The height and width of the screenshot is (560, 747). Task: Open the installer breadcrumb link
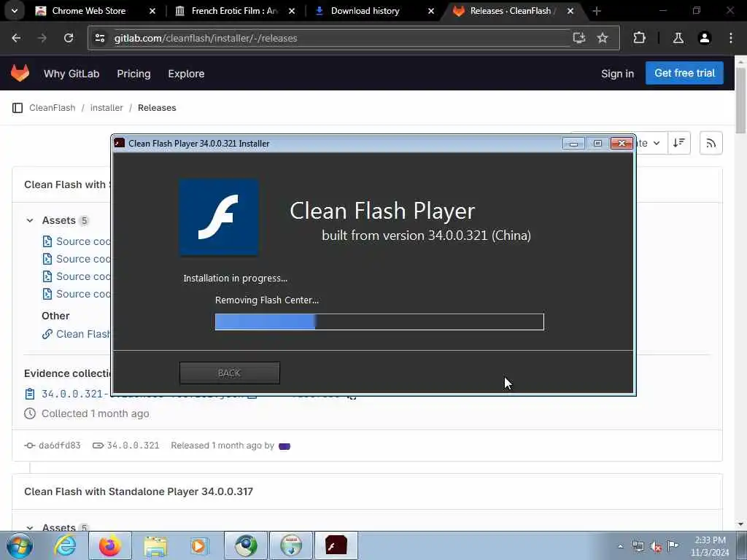(x=107, y=108)
